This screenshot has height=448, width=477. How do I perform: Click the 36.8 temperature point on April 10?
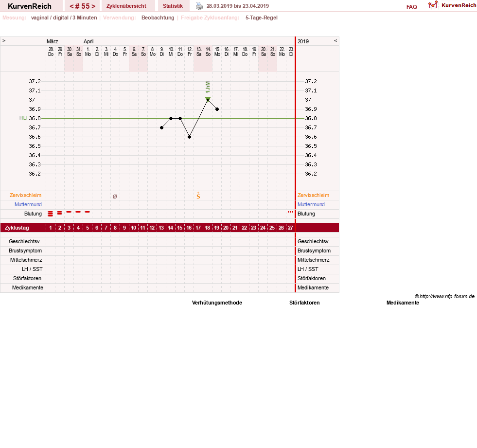point(171,118)
